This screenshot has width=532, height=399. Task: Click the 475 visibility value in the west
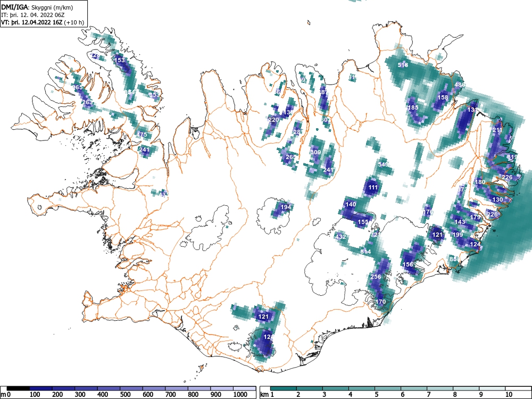tap(142, 135)
